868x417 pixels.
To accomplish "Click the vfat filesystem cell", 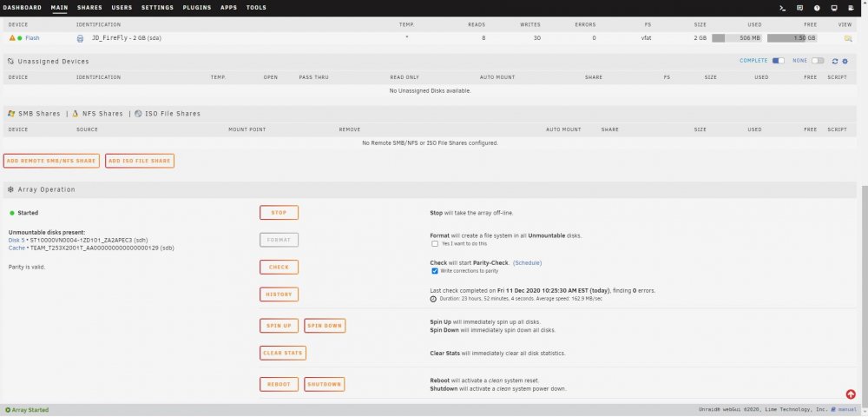I will click(646, 38).
